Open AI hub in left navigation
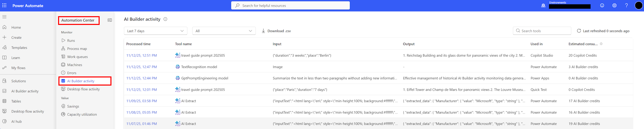Viewport: 644px width, 129px height. (x=17, y=121)
